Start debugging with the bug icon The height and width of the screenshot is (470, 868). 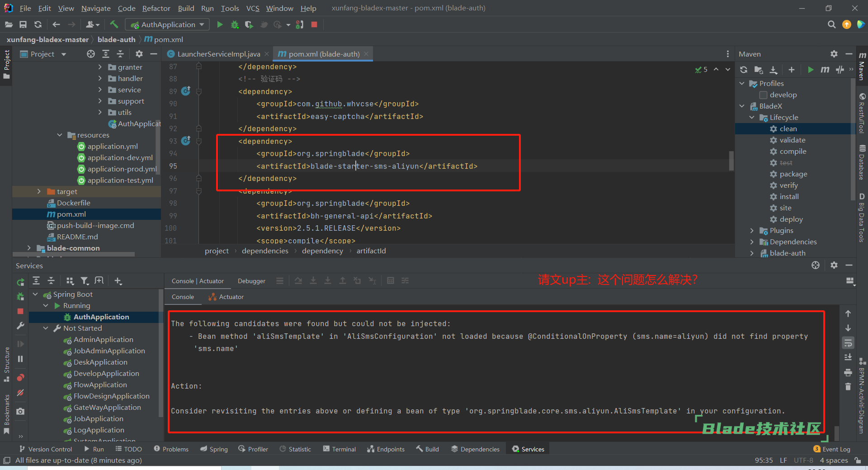click(x=235, y=24)
